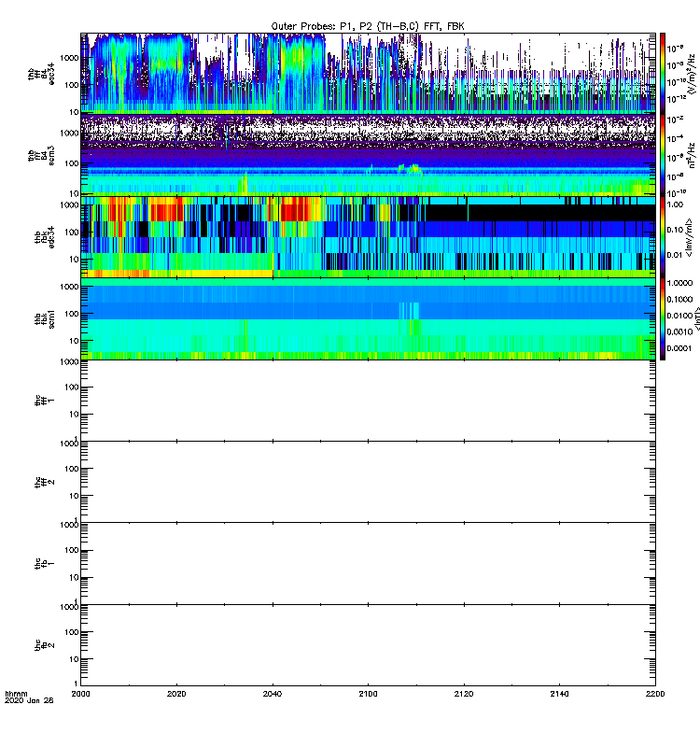Image resolution: width=700 pixels, height=747 pixels.
Task: Click the 2200 time axis tick label
Action: coord(655,694)
